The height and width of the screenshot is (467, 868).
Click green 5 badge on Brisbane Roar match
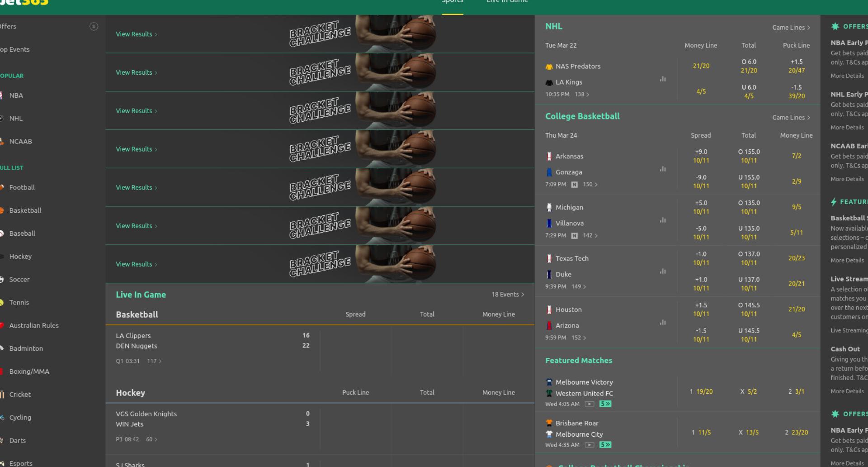(x=605, y=445)
